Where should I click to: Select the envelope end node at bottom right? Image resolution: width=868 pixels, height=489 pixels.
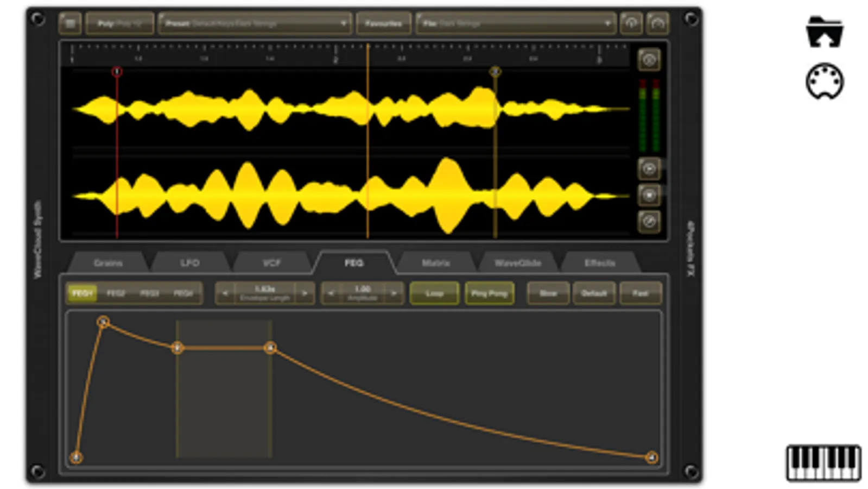click(651, 458)
